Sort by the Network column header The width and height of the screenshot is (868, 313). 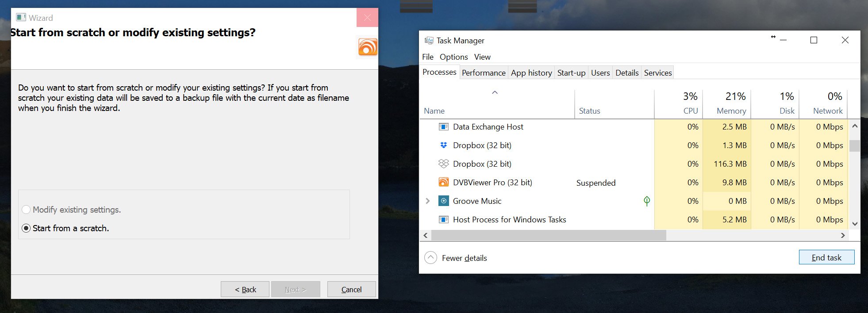823,104
